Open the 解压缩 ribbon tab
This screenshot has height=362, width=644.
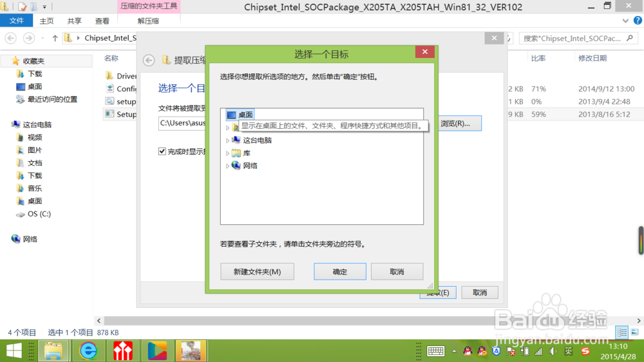pos(148,21)
